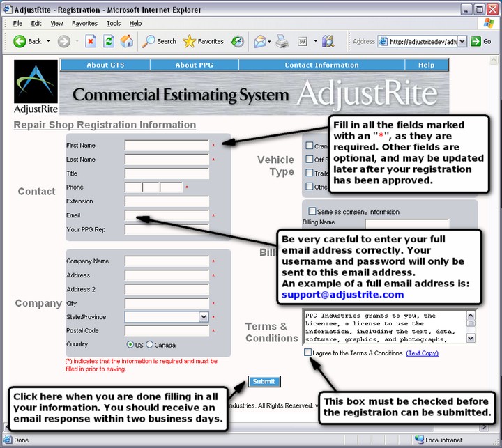502x448 pixels.
Task: Open the Favorites menu
Action: click(84, 24)
